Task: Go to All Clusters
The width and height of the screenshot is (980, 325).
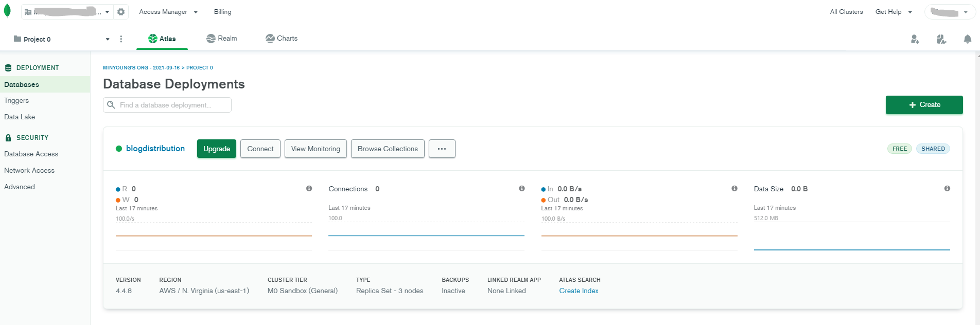Action: 846,12
